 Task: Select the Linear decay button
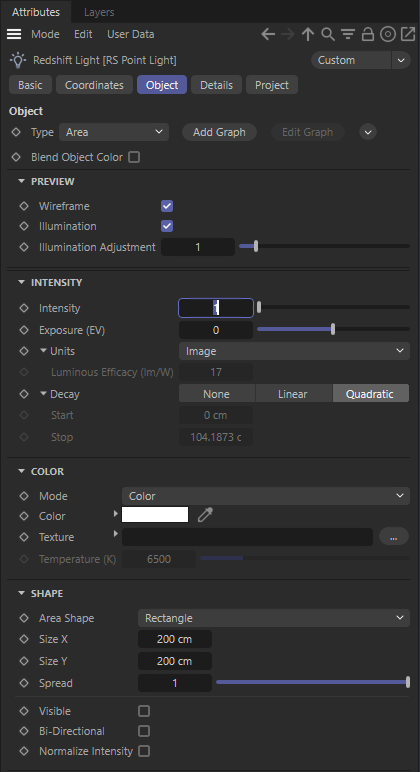[292, 394]
